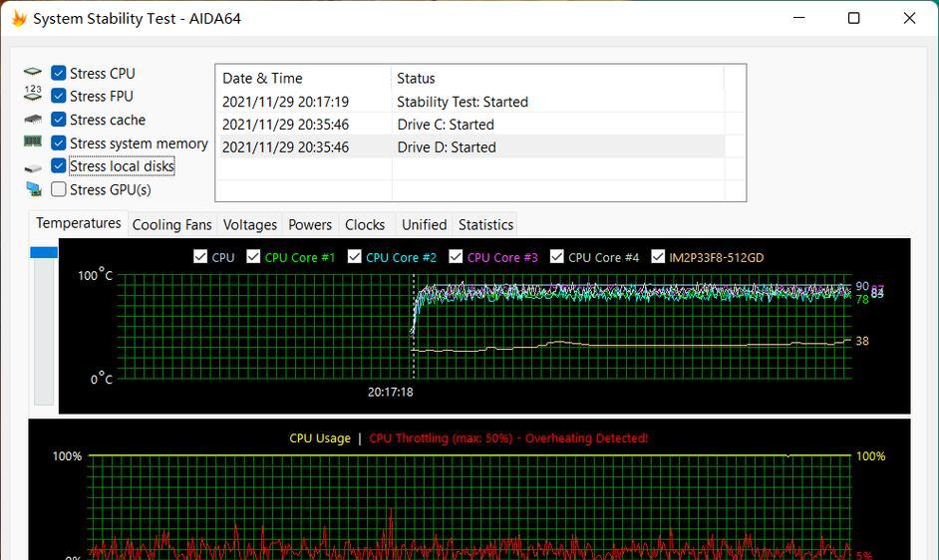
Task: Toggle CPU Core #1 graph checkbox
Action: (253, 256)
